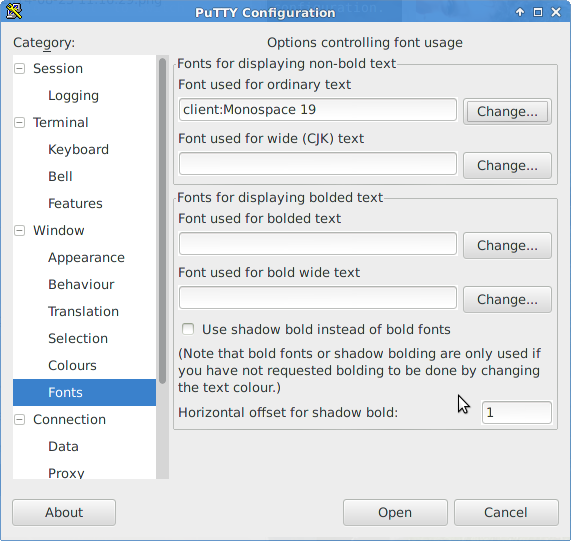Collapse the Connection tree node
The width and height of the screenshot is (571, 541).
[20, 419]
